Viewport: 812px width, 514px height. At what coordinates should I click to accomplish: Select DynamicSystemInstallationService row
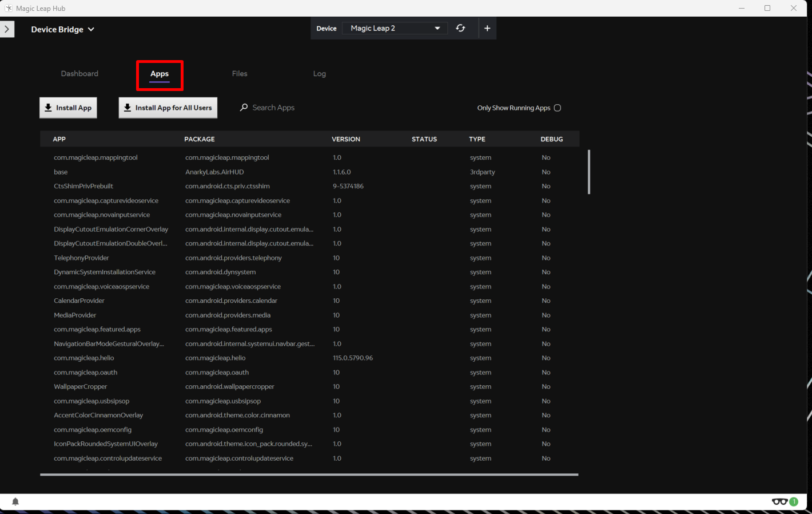tap(309, 272)
